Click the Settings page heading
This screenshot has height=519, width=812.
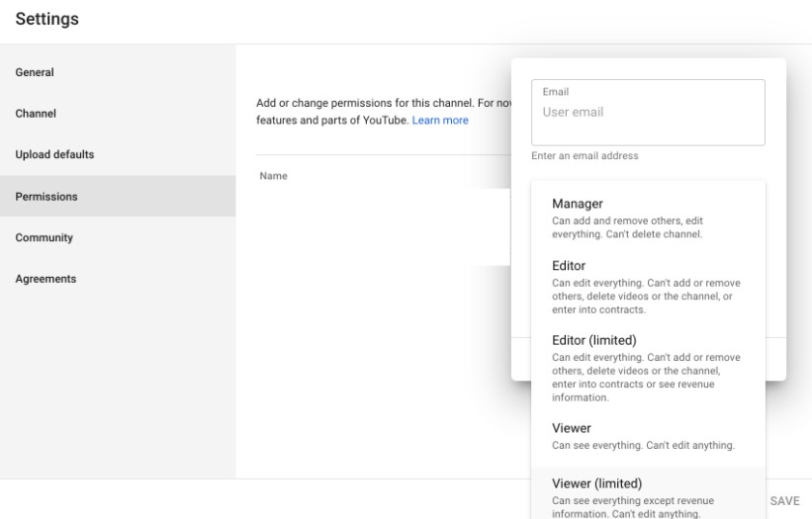tap(47, 19)
